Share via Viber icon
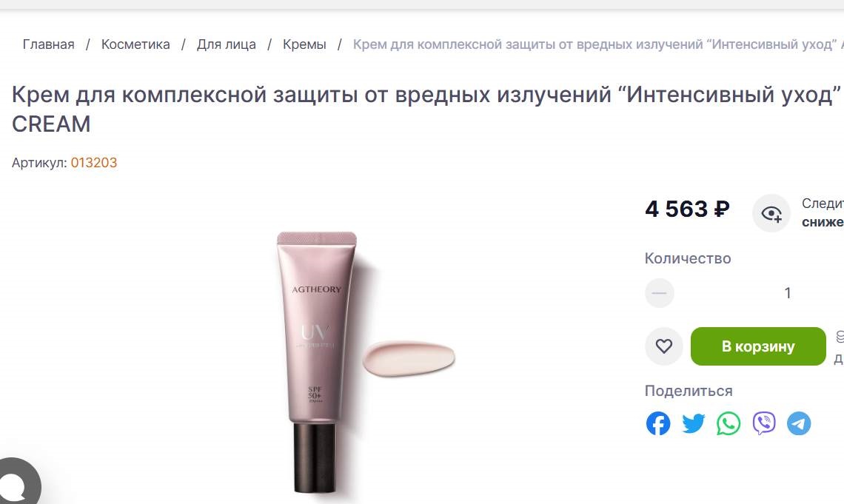This screenshot has height=504, width=844. coord(764,423)
